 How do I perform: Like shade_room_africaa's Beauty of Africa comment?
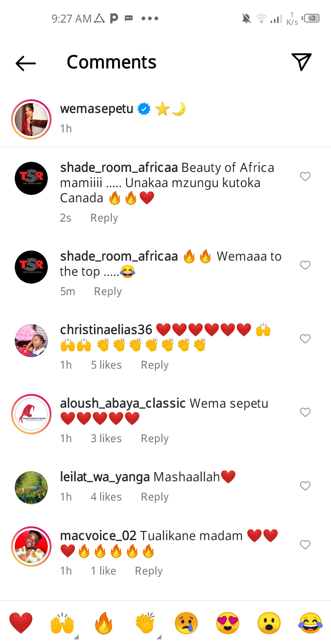[x=305, y=177]
